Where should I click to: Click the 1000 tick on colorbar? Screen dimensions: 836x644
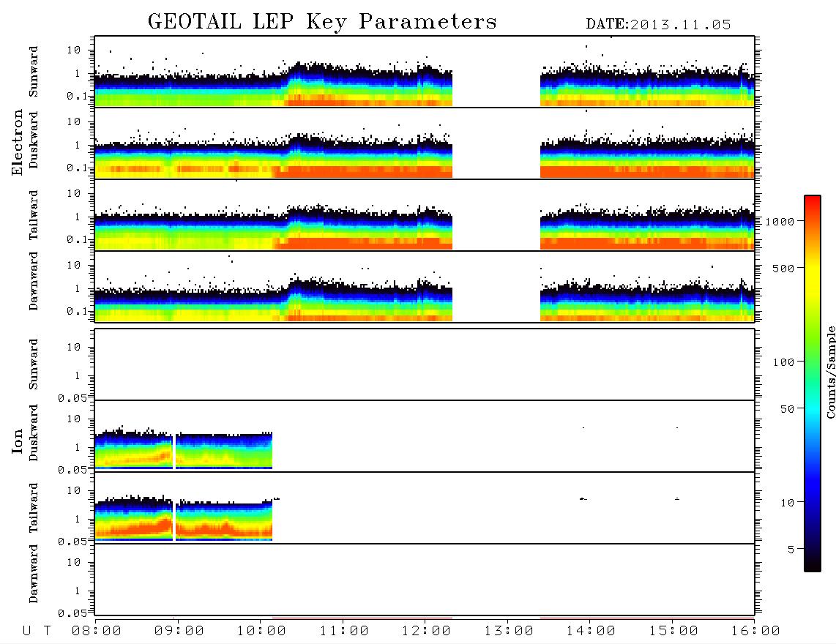pyautogui.click(x=780, y=221)
